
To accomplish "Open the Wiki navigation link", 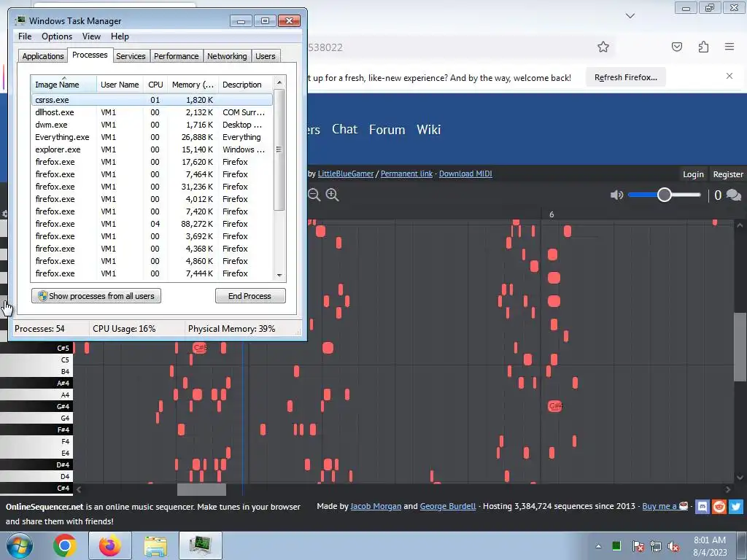I will pos(428,129).
